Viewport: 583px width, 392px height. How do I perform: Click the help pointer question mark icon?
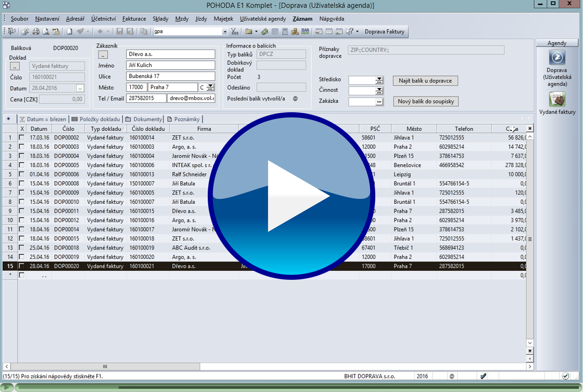click(349, 32)
